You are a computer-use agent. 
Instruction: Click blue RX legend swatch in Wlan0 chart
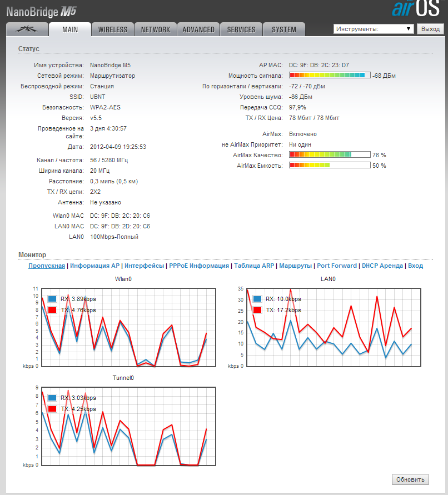pyautogui.click(x=52, y=299)
